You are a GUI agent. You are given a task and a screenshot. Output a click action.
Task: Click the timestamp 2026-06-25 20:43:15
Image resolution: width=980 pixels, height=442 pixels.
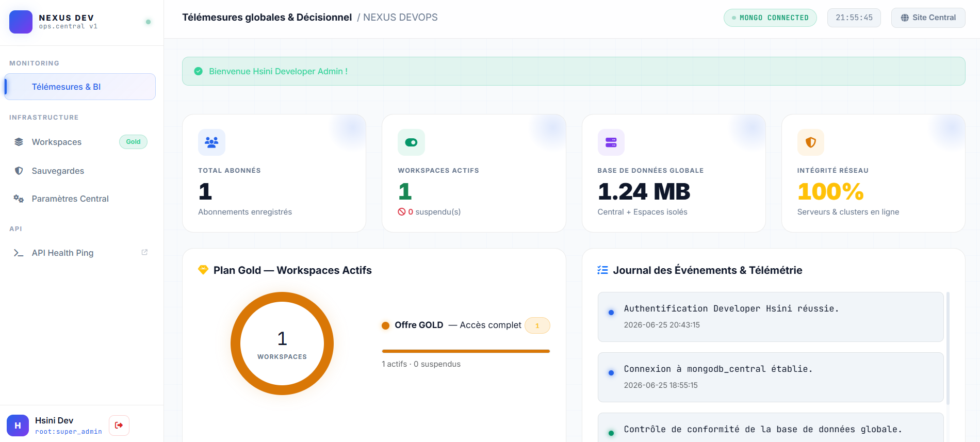pyautogui.click(x=662, y=325)
